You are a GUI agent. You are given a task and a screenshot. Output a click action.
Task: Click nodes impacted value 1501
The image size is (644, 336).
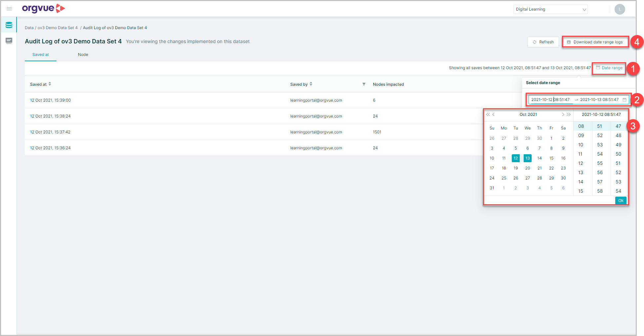pos(377,132)
